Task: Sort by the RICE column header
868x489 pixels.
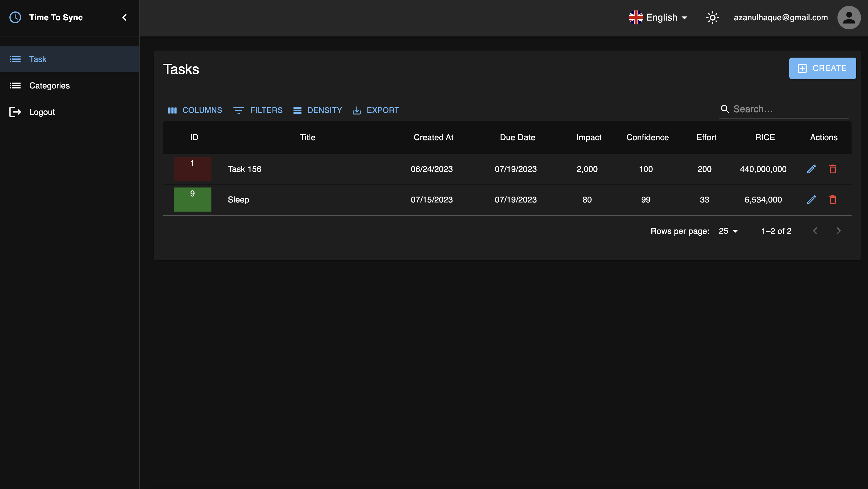Action: (765, 138)
